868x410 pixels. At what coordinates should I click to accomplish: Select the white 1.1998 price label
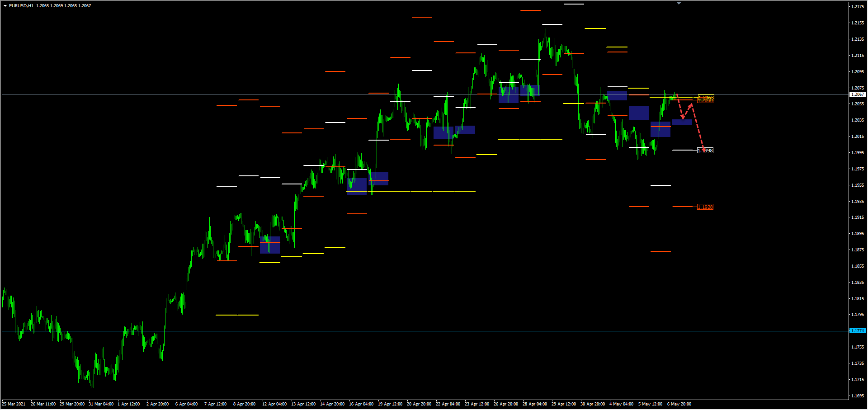click(x=706, y=151)
